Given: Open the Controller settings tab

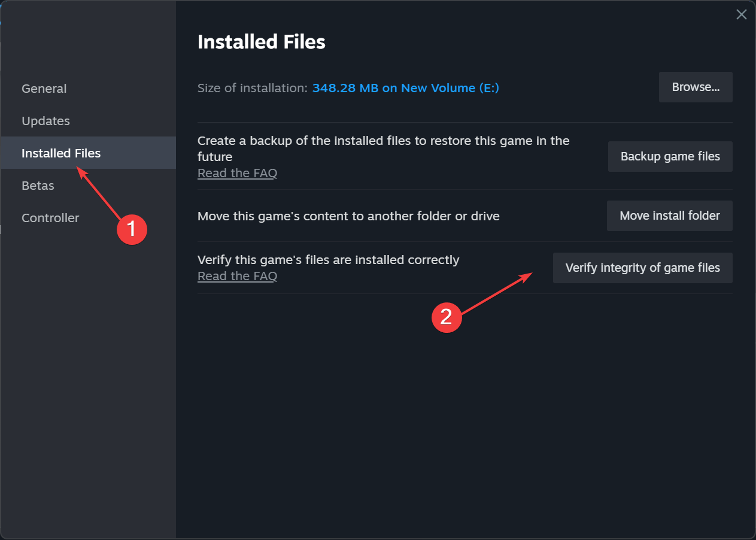Looking at the screenshot, I should click(50, 218).
